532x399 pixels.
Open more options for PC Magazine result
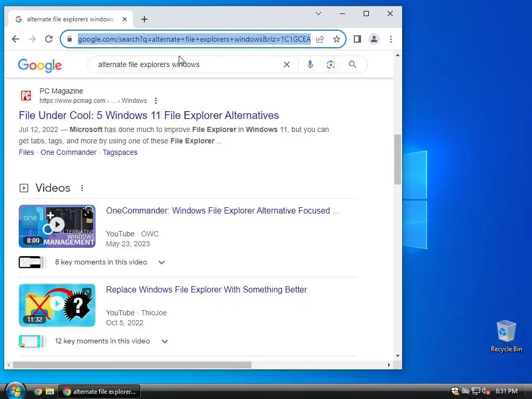pos(156,101)
